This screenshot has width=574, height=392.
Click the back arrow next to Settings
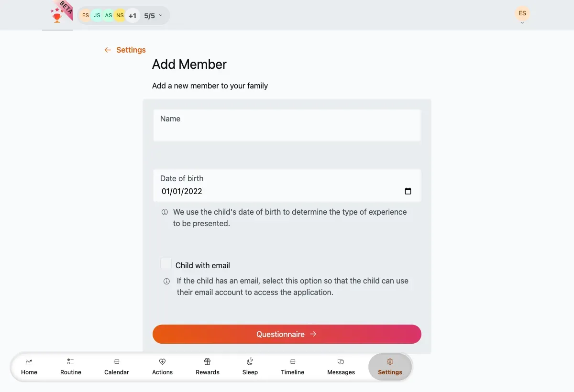coord(108,50)
